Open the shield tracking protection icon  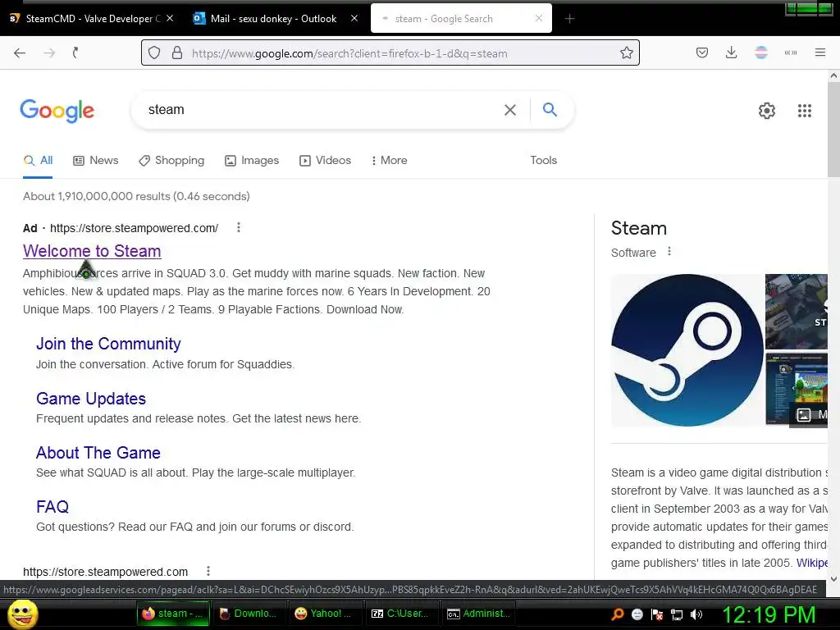[x=154, y=53]
